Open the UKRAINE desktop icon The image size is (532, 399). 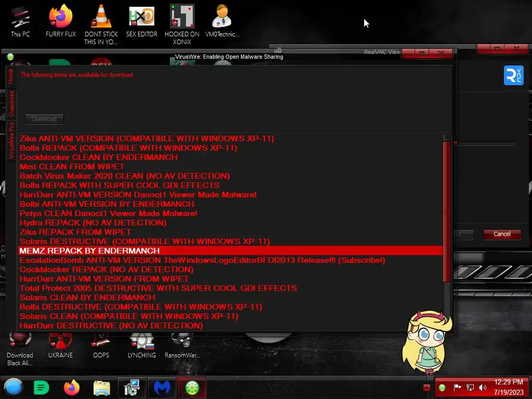pyautogui.click(x=60, y=347)
